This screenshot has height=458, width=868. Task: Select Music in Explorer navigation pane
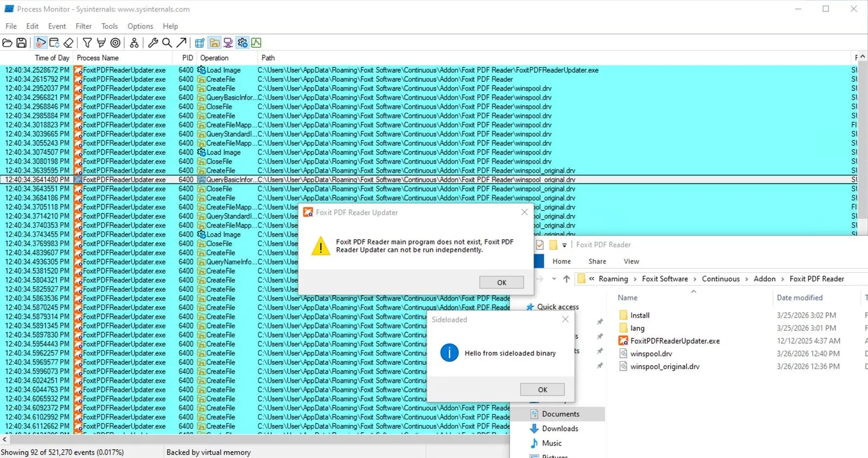pos(552,443)
